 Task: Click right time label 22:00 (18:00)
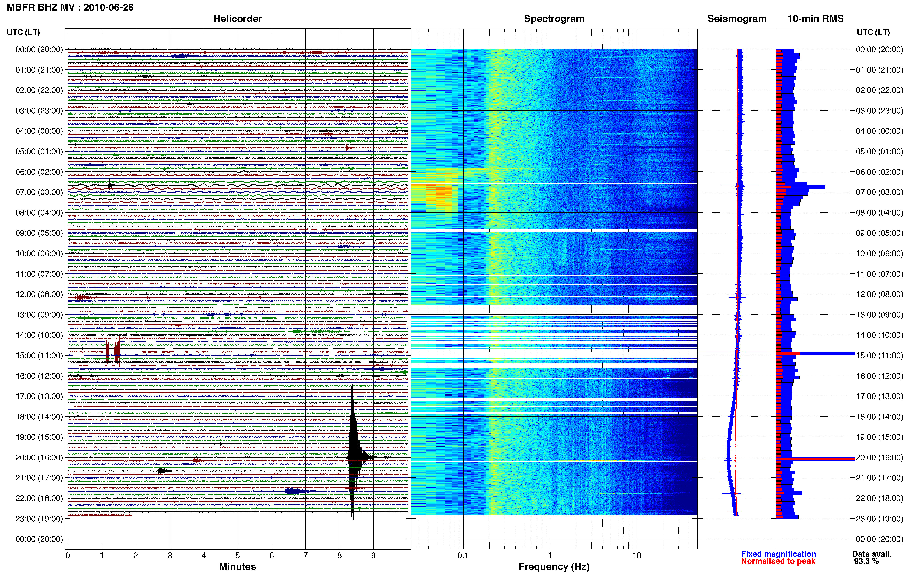coord(879,498)
